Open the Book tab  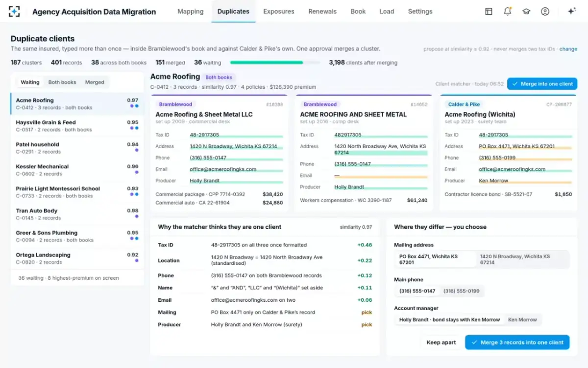[x=358, y=11]
